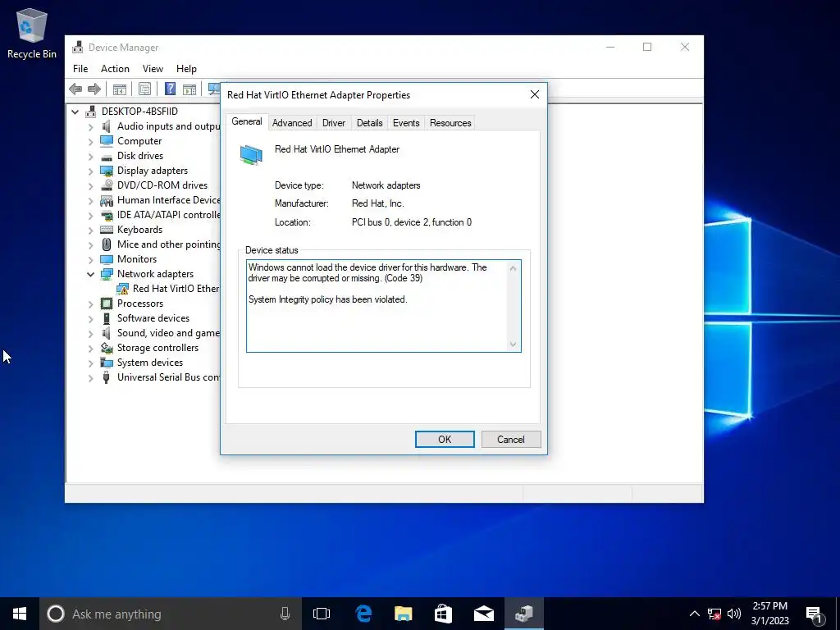Open the Help menu

click(186, 69)
